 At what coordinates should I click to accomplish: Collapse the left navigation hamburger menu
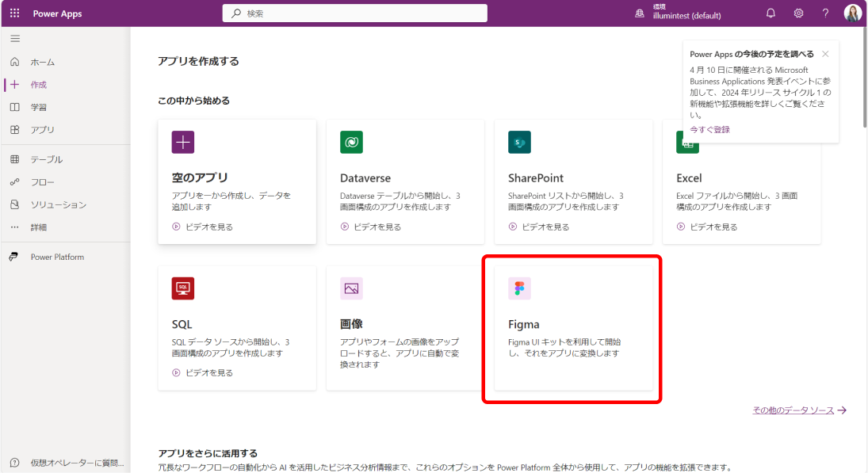[15, 39]
